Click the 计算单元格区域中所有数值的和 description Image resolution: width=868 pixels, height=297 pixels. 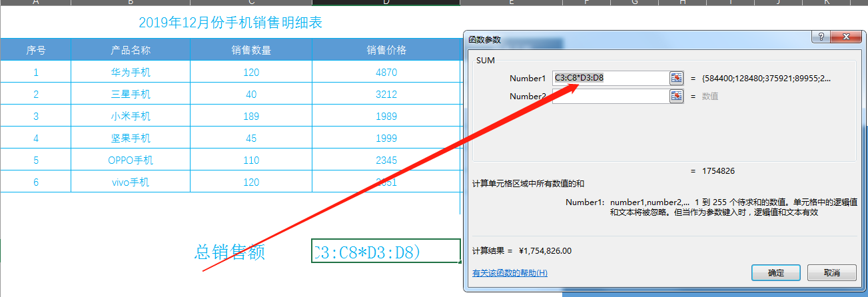point(528,183)
